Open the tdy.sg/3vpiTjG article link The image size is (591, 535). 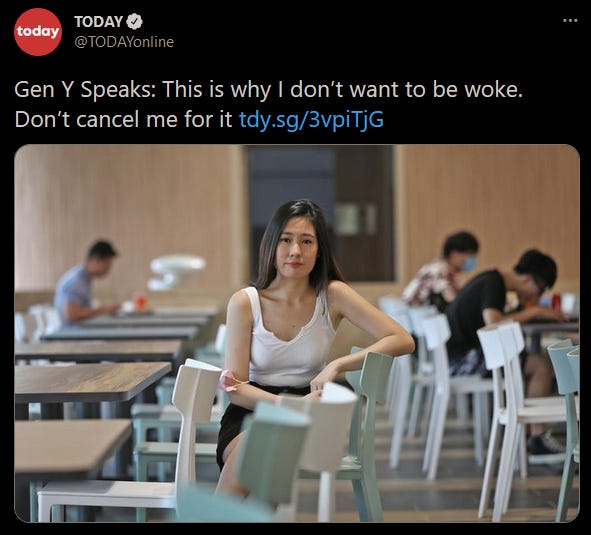coord(311,120)
